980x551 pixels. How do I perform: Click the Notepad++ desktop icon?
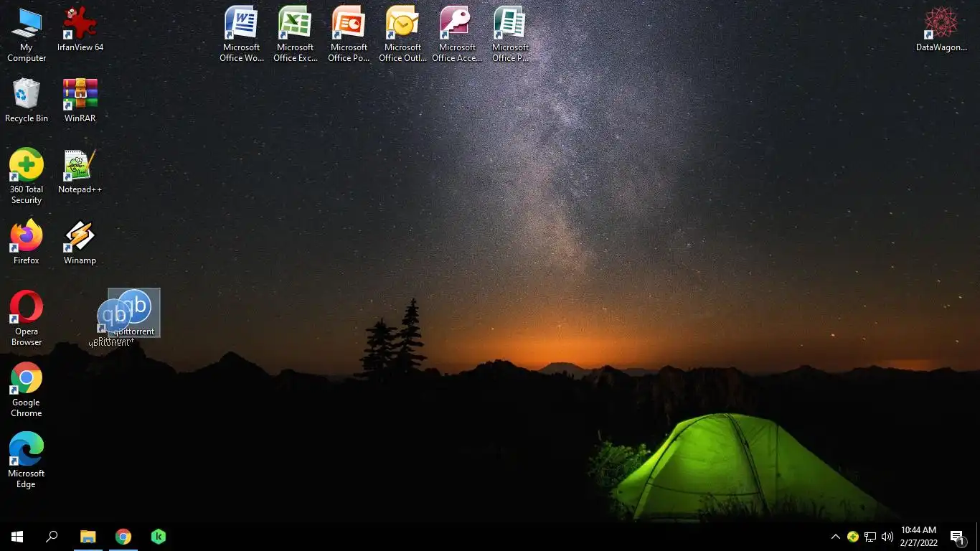click(x=80, y=171)
